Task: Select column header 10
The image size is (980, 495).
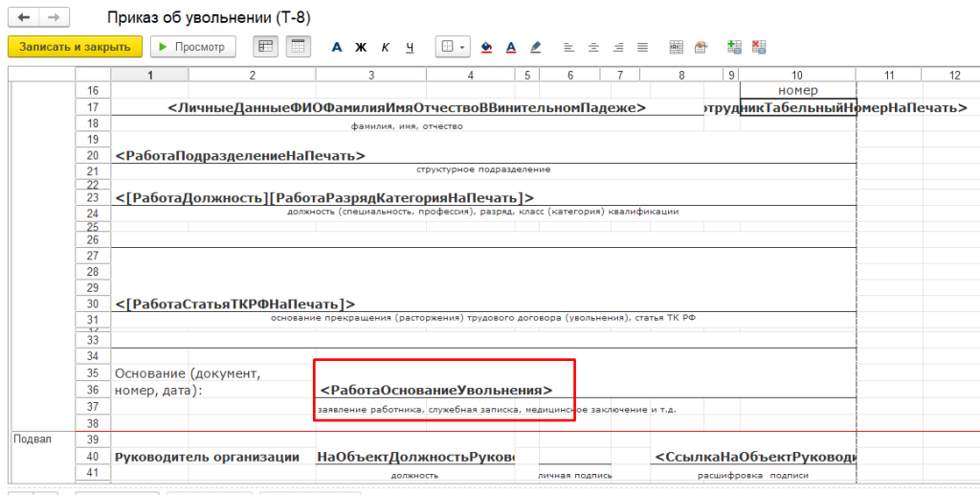Action: click(x=797, y=75)
